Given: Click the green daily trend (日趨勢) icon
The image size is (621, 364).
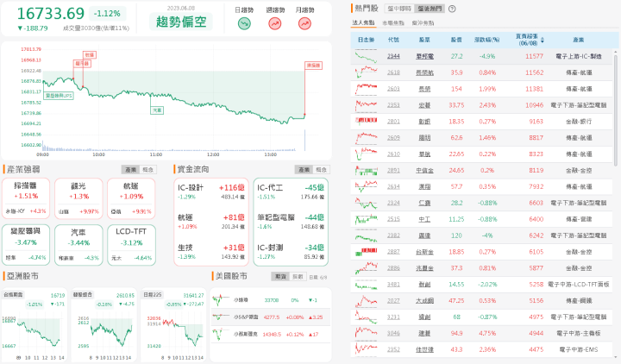Looking at the screenshot, I should [x=244, y=24].
